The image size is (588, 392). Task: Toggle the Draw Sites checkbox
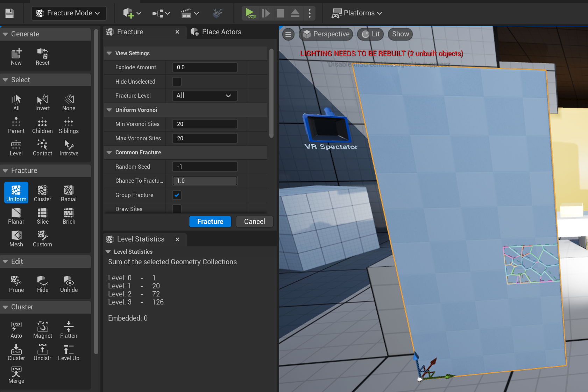(177, 209)
